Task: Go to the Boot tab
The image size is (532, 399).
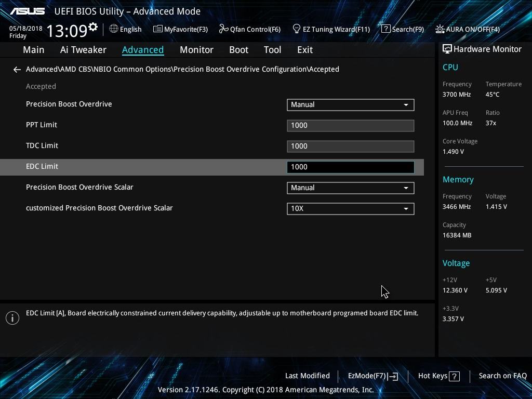Action: (238, 50)
